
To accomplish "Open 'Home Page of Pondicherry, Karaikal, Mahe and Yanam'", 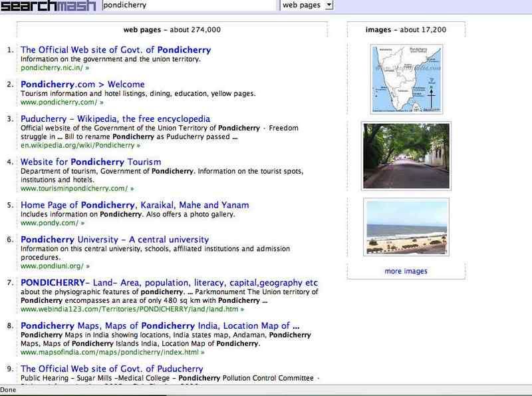I will pos(135,205).
